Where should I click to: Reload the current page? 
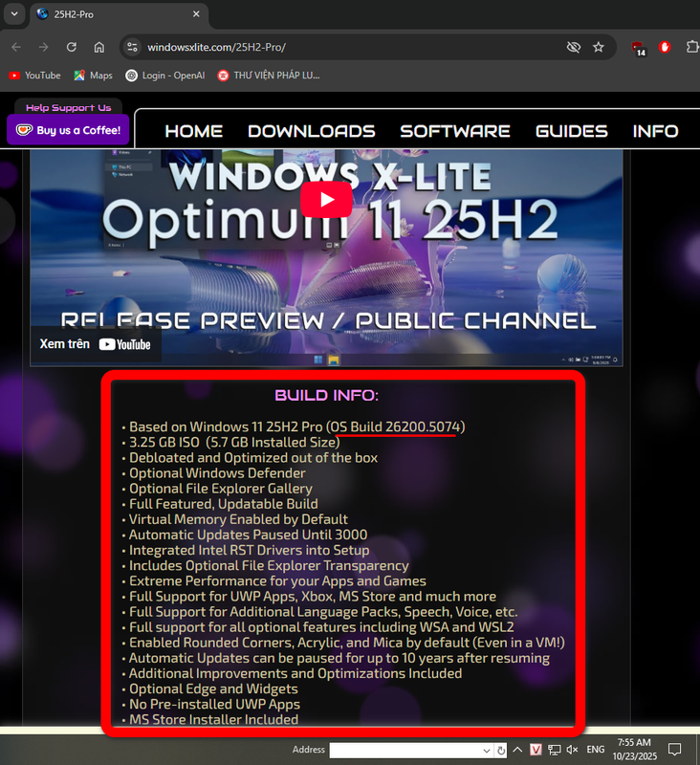coord(72,47)
